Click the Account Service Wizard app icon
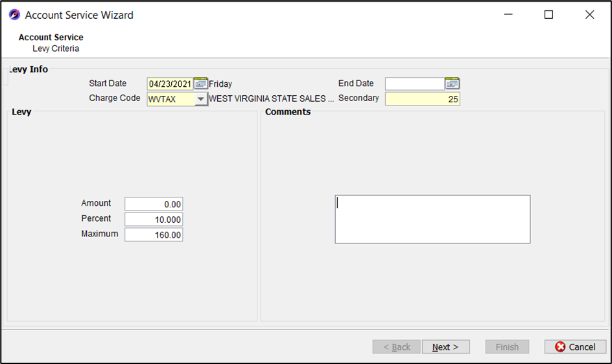The height and width of the screenshot is (364, 612). (14, 15)
